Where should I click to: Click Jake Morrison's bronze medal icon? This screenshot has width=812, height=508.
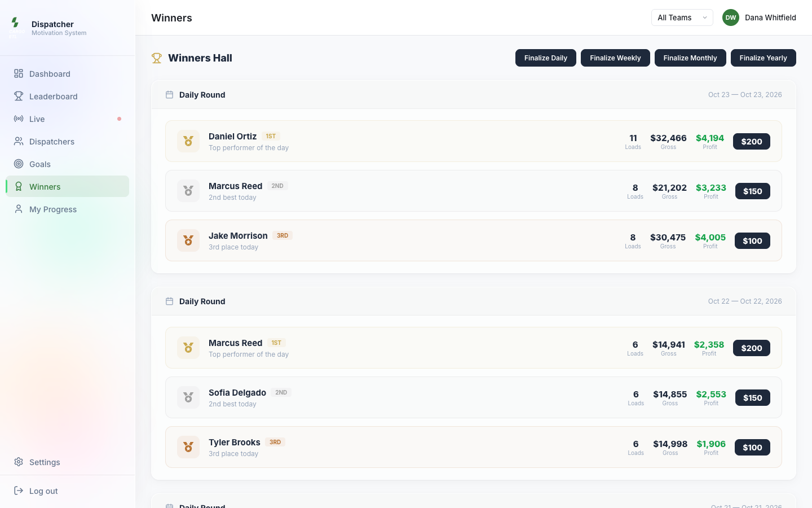[188, 240]
